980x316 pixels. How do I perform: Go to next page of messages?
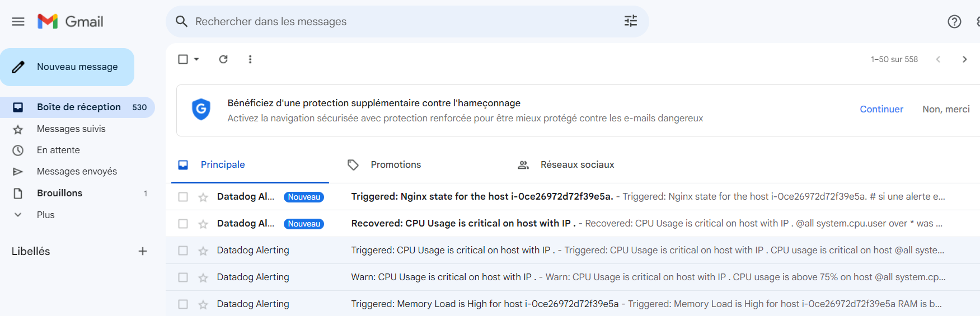click(x=964, y=59)
